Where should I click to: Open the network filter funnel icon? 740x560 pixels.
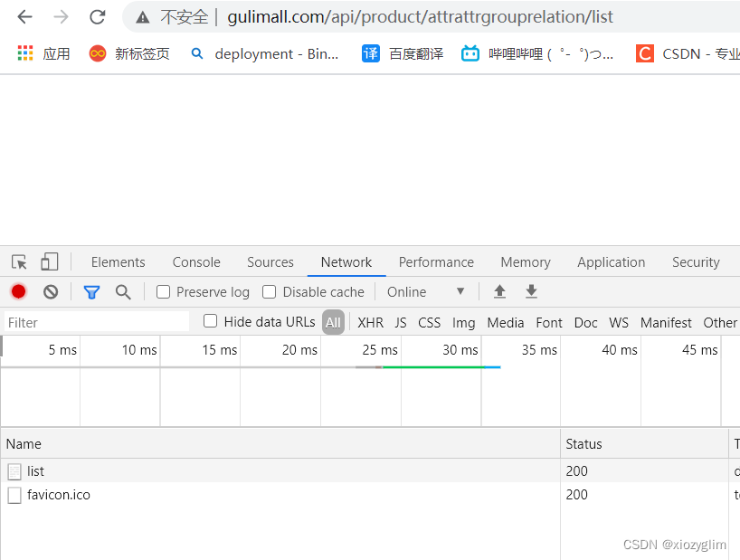(91, 291)
